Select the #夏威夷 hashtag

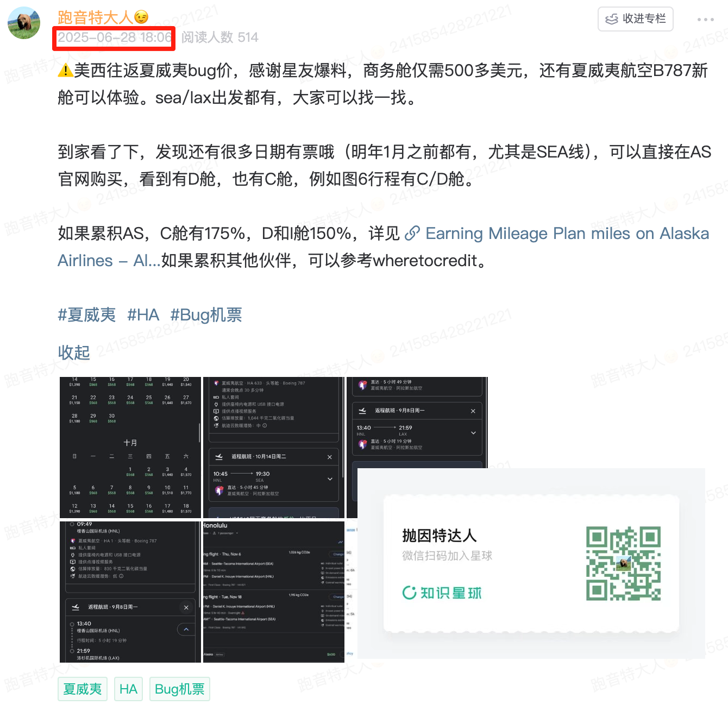click(x=87, y=315)
